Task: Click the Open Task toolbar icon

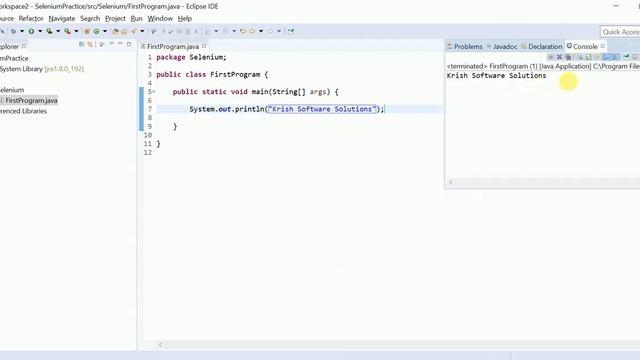Action: tap(124, 31)
